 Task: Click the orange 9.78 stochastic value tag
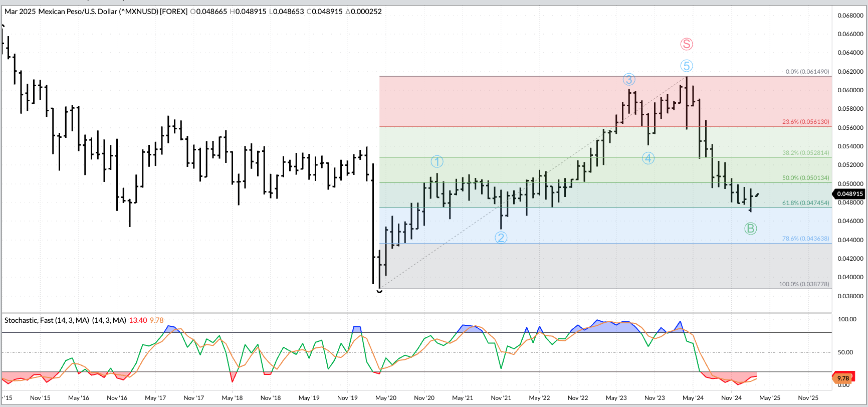843,378
